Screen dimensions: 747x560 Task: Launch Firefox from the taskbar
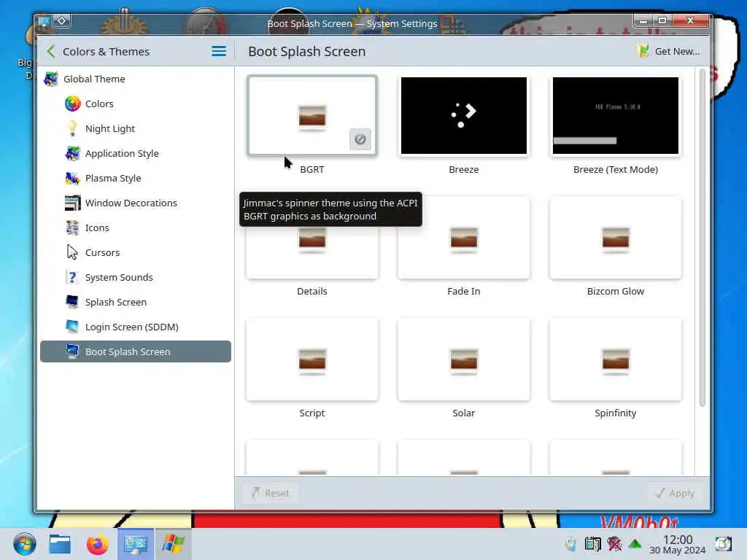(x=98, y=544)
